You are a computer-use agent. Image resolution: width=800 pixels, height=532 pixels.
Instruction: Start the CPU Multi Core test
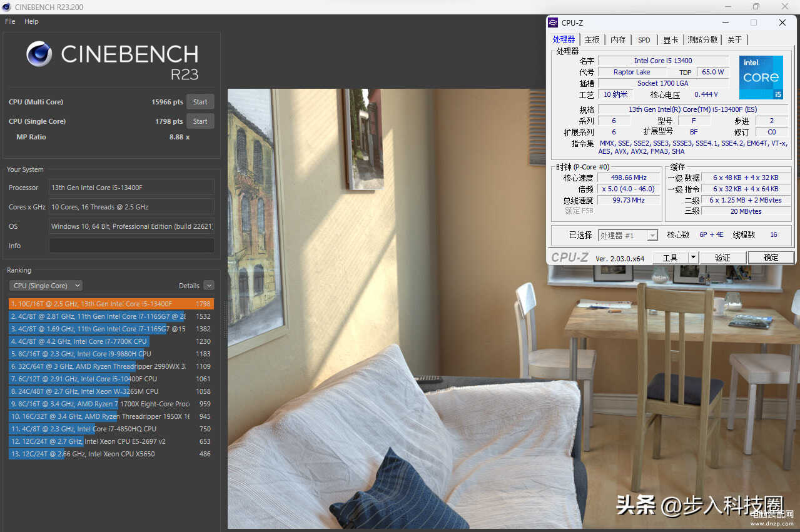(200, 102)
